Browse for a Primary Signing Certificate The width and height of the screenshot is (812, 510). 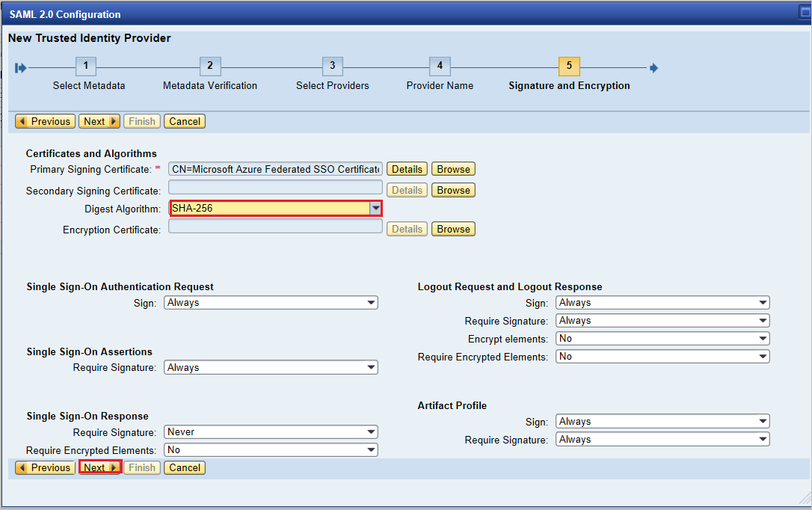[x=453, y=168]
